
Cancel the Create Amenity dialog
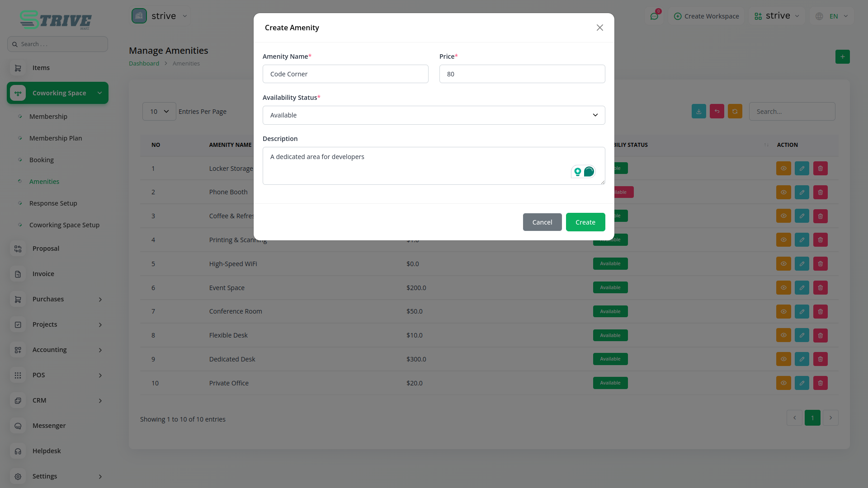click(x=542, y=222)
